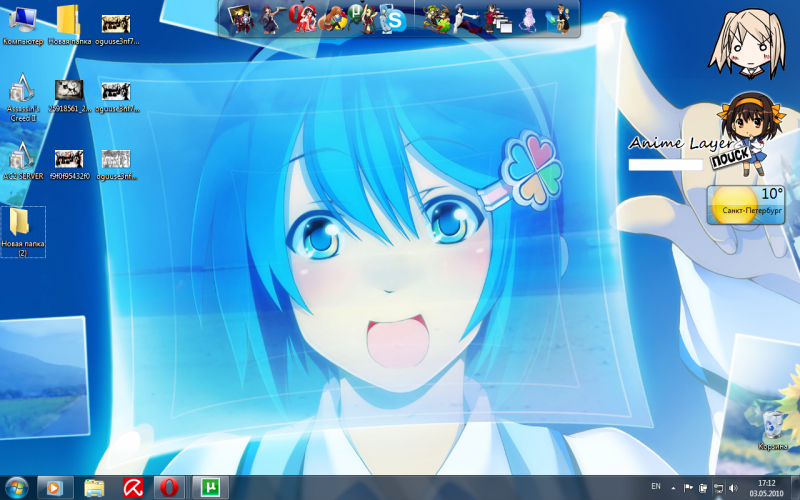This screenshot has height=500, width=800.
Task: Launch uTorrent from the top dock
Action: coord(362,18)
